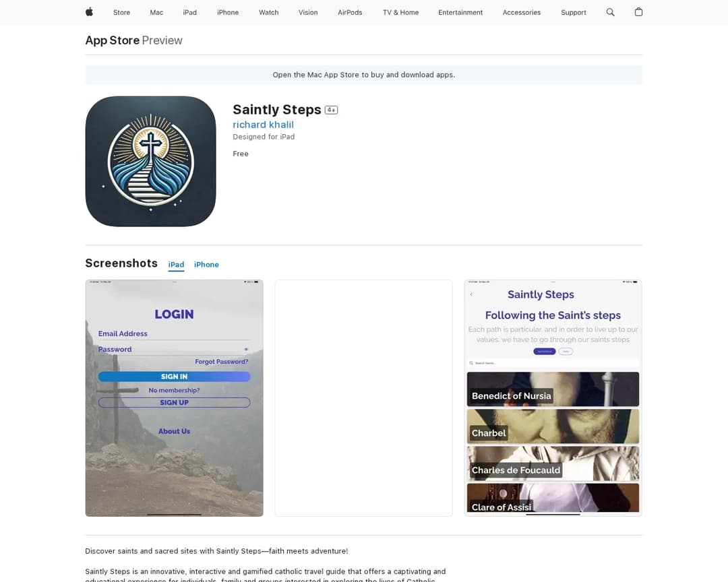This screenshot has width=728, height=582.
Task: Switch to the iPhone screenshots tab
Action: click(206, 265)
